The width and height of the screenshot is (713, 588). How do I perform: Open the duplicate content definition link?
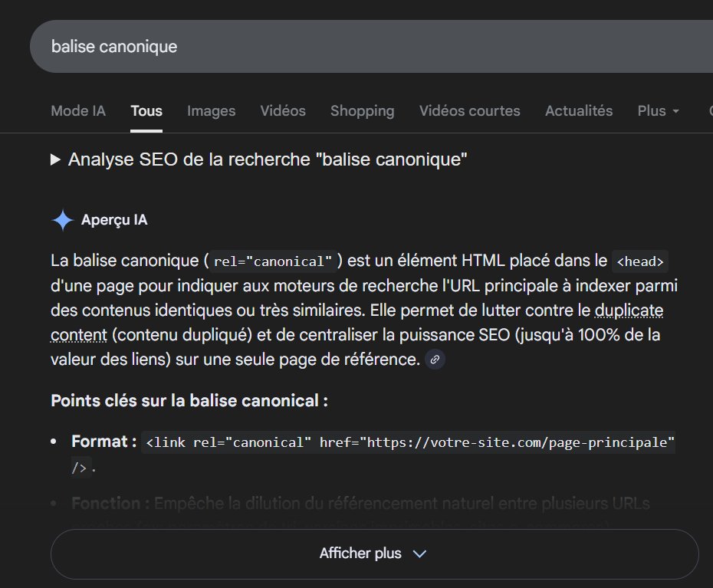pos(629,310)
